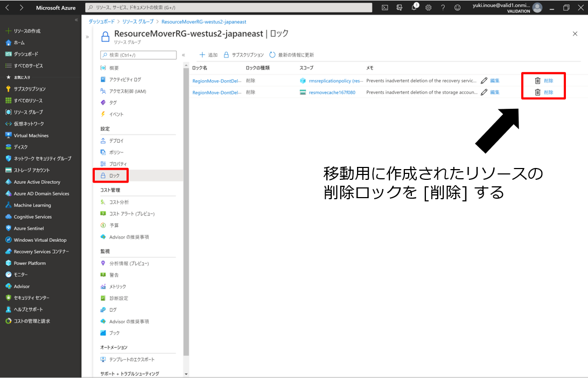Viewport: 588px width, 378px height.
Task: Close the ロック blade with X
Action: point(575,34)
